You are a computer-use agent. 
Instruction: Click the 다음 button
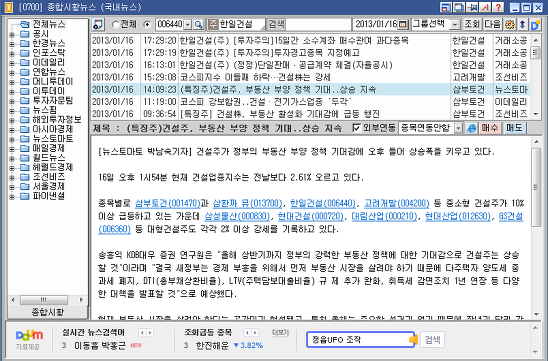[493, 24]
